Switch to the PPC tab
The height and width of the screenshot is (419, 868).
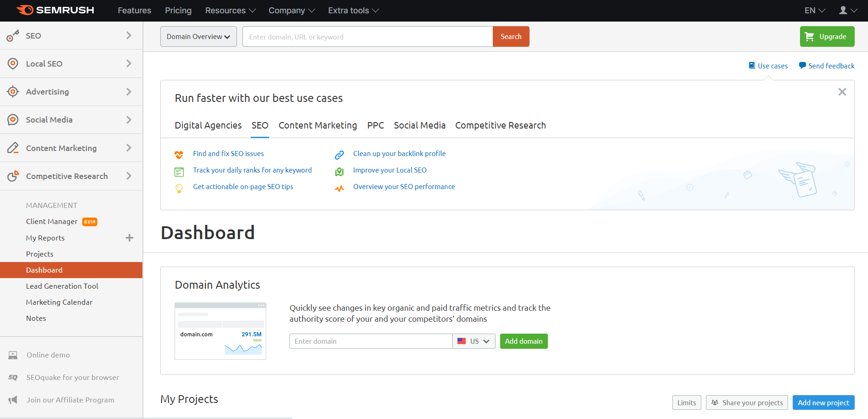(376, 125)
